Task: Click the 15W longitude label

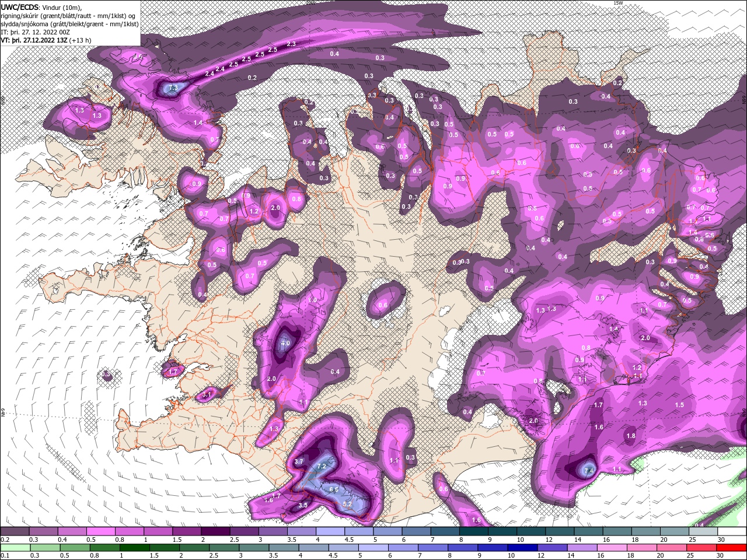Action: (x=618, y=3)
